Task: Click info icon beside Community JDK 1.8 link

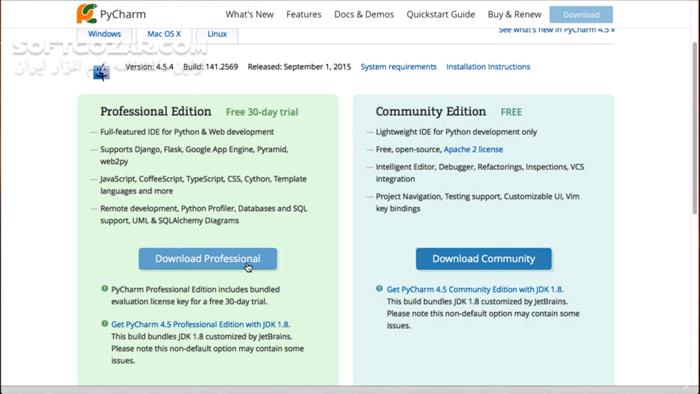Action: click(x=379, y=289)
